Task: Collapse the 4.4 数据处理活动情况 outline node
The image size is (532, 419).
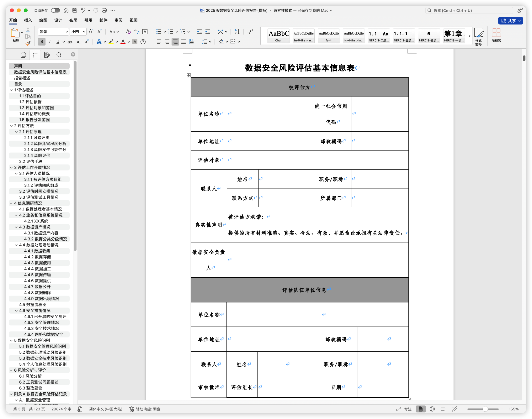Action: coord(16,245)
